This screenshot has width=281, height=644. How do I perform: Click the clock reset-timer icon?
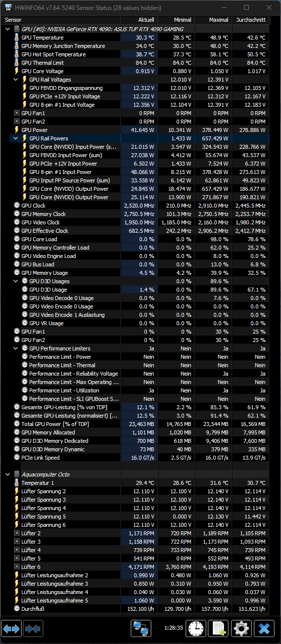(196, 628)
